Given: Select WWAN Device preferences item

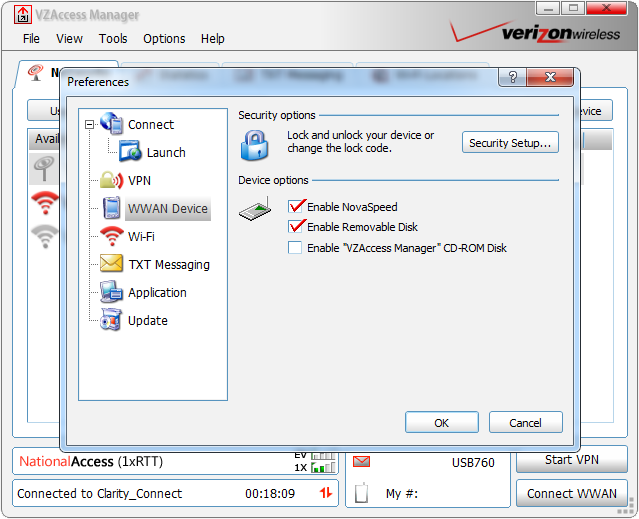Looking at the screenshot, I should point(167,209).
